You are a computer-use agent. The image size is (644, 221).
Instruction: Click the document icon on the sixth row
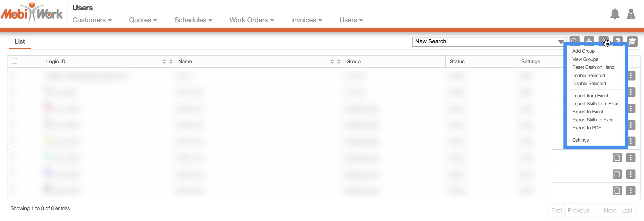pyautogui.click(x=617, y=158)
